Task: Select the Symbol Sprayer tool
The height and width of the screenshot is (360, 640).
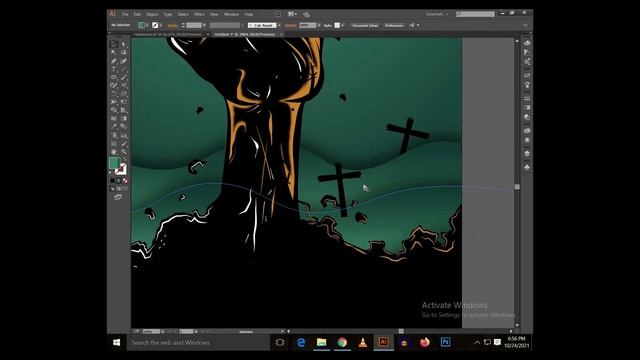Action: coord(113,135)
